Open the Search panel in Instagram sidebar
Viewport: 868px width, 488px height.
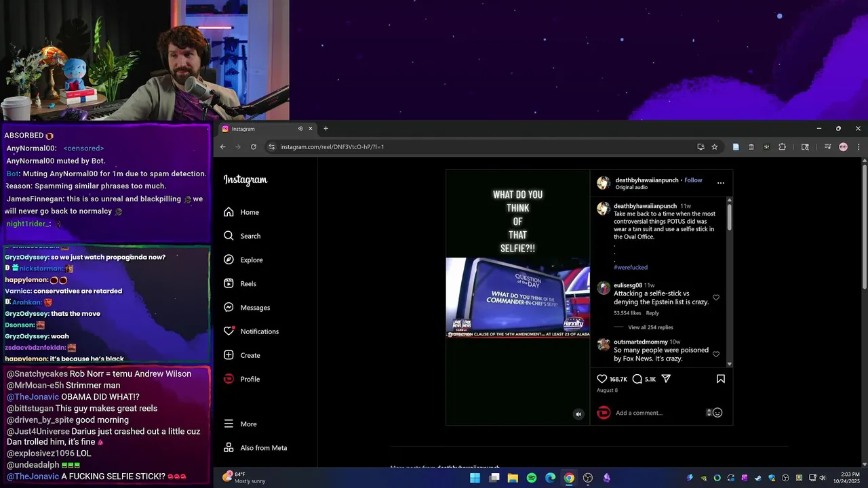click(x=242, y=236)
